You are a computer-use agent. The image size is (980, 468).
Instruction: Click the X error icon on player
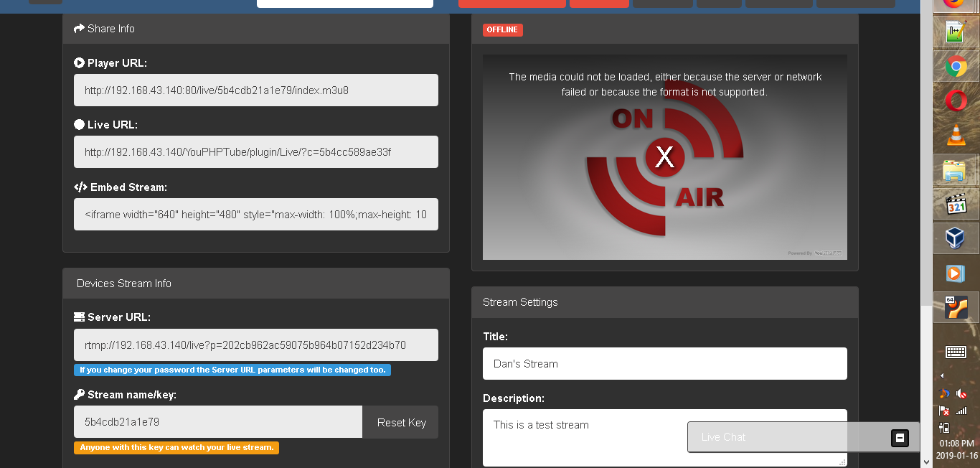[x=665, y=156]
